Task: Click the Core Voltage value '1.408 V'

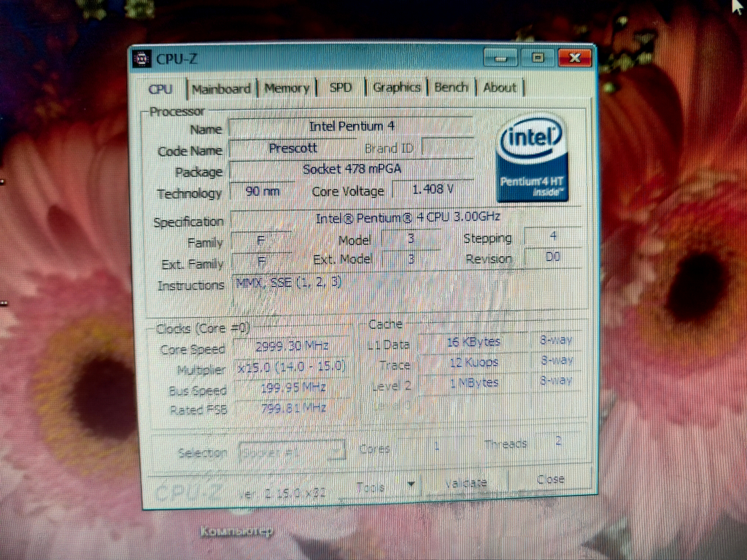Action: pyautogui.click(x=433, y=190)
